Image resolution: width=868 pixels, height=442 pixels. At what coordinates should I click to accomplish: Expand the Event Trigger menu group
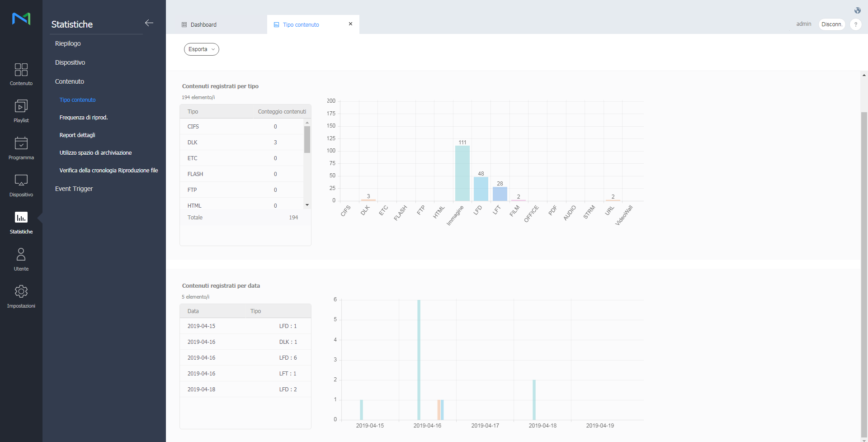(x=74, y=189)
